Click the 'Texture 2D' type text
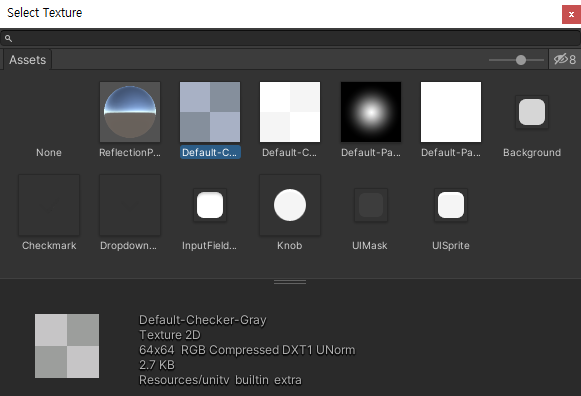The height and width of the screenshot is (396, 581). point(170,335)
